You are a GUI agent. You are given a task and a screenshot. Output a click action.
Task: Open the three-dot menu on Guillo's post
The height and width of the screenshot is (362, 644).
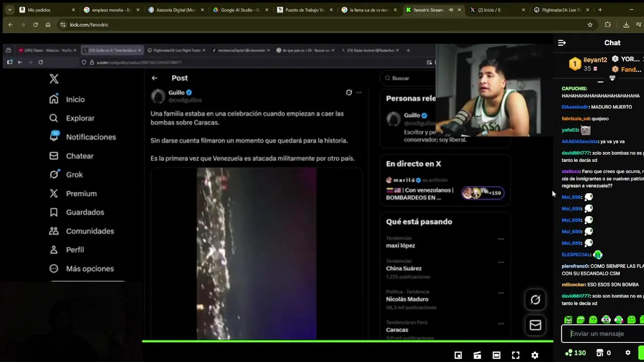[359, 93]
